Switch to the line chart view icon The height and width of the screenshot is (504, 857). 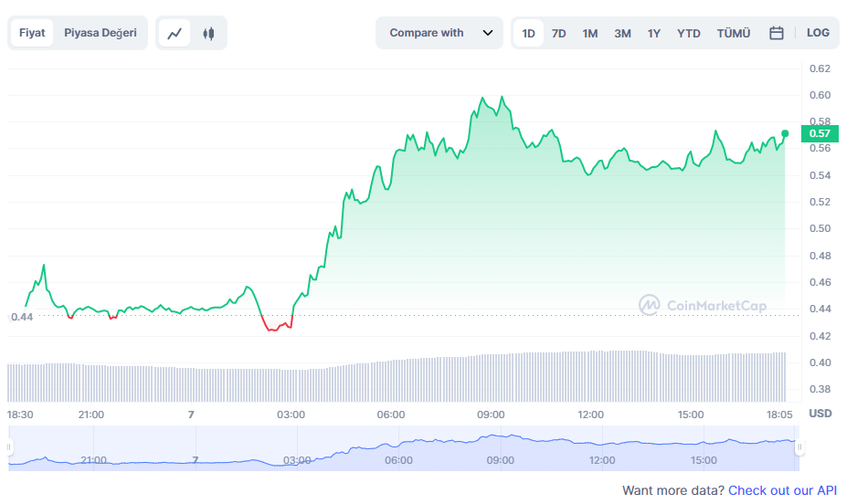coord(175,33)
